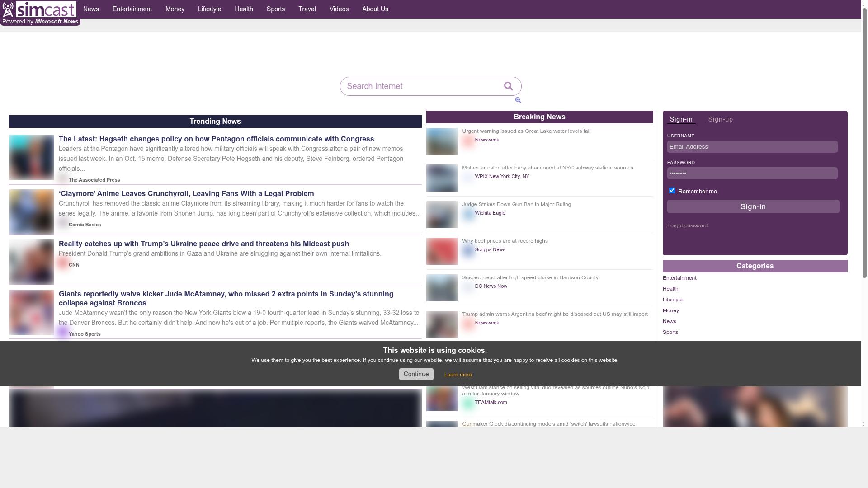Click the Wichita Eagle source icon

click(x=468, y=214)
